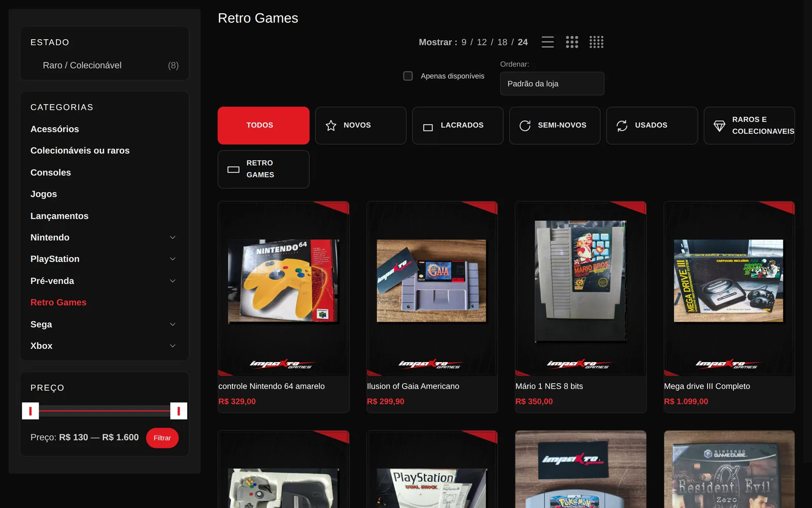Open Colecionáveis ou raros category
Viewport: 812px width, 508px height.
coord(80,150)
